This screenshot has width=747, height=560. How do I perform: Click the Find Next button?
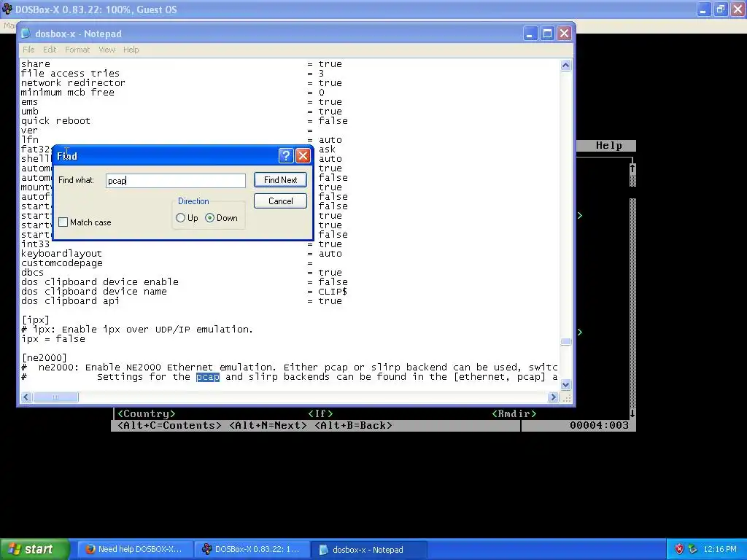tap(280, 180)
